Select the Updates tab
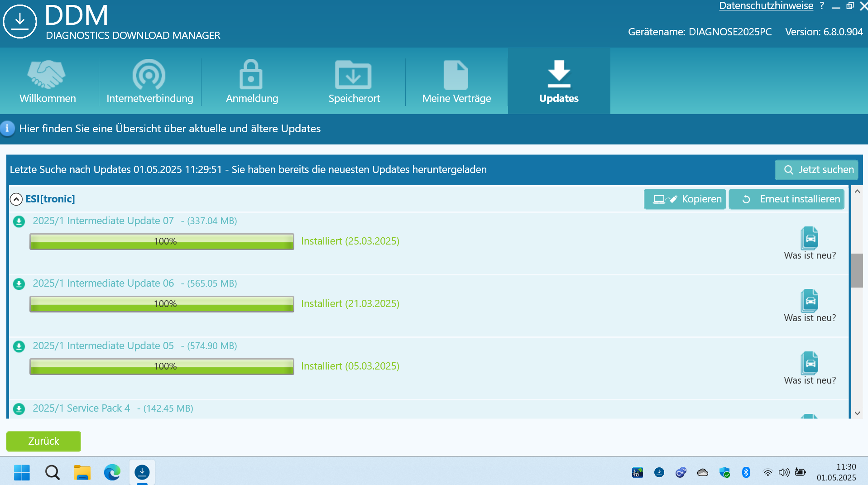 click(x=559, y=81)
